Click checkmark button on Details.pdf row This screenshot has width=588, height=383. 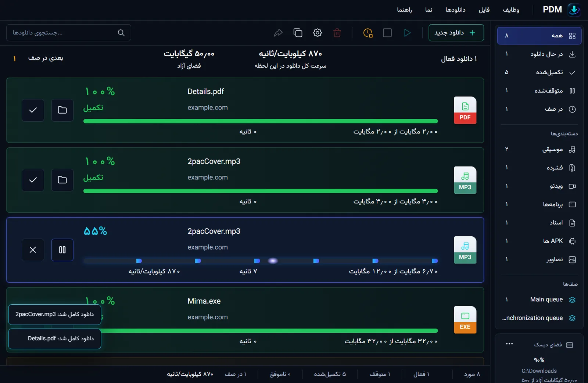[33, 110]
